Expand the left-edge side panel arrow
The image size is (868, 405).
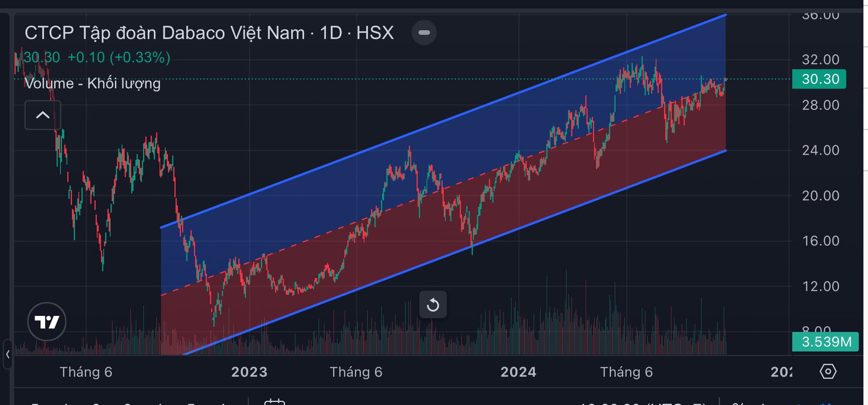8,355
